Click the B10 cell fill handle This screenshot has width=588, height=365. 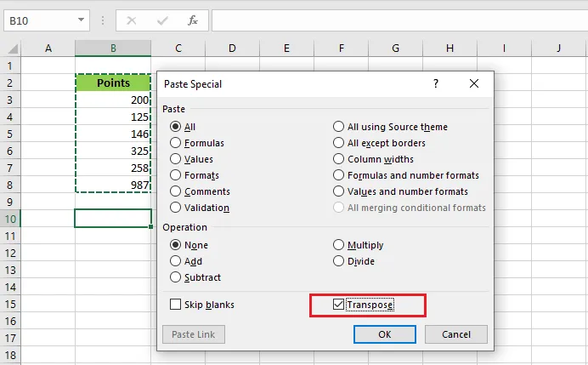pos(150,227)
